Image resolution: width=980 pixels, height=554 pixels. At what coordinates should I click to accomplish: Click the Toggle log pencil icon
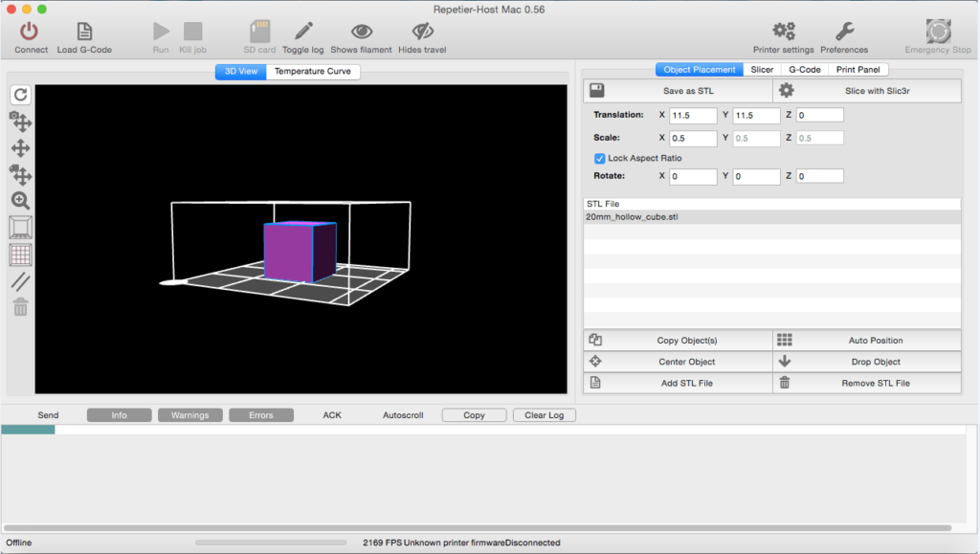point(303,32)
